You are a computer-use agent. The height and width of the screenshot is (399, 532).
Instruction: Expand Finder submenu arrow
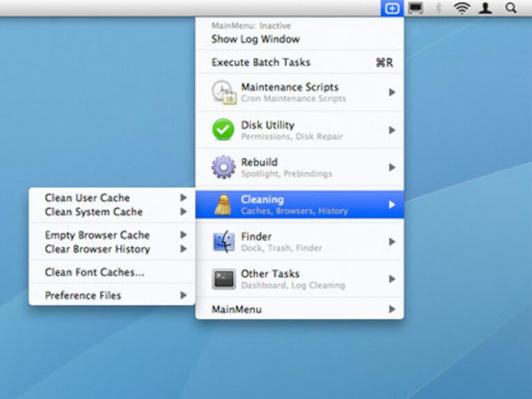pyautogui.click(x=392, y=242)
